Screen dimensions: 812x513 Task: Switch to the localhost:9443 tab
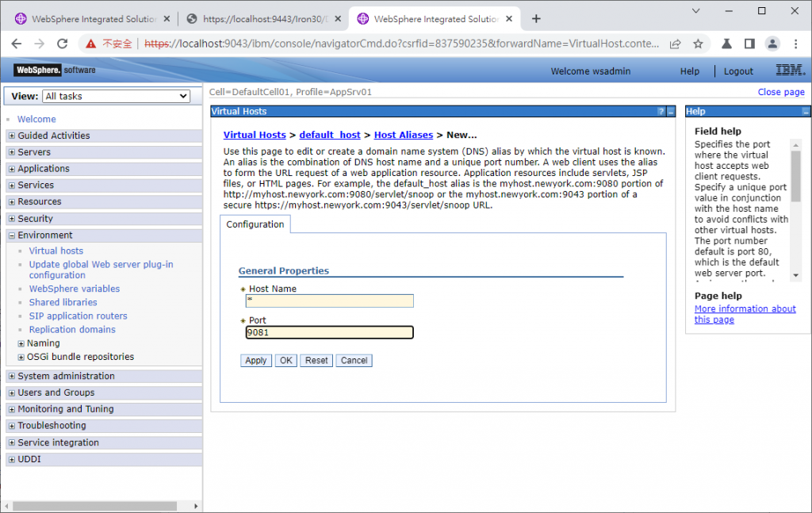coord(264,19)
